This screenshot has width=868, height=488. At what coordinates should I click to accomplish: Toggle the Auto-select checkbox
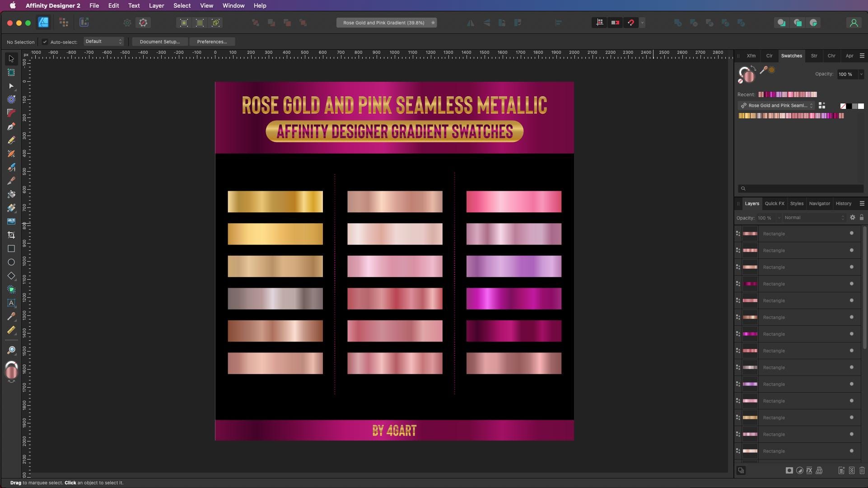pyautogui.click(x=45, y=42)
